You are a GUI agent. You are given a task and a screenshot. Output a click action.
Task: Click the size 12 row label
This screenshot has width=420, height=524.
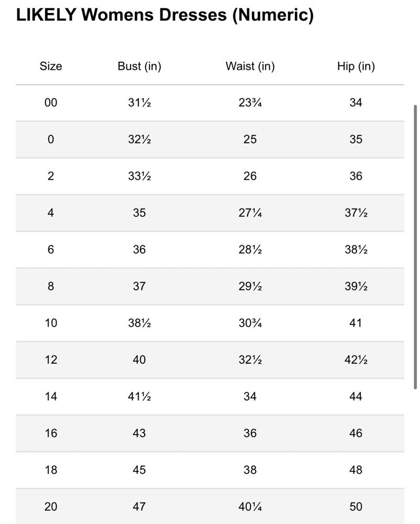click(51, 360)
